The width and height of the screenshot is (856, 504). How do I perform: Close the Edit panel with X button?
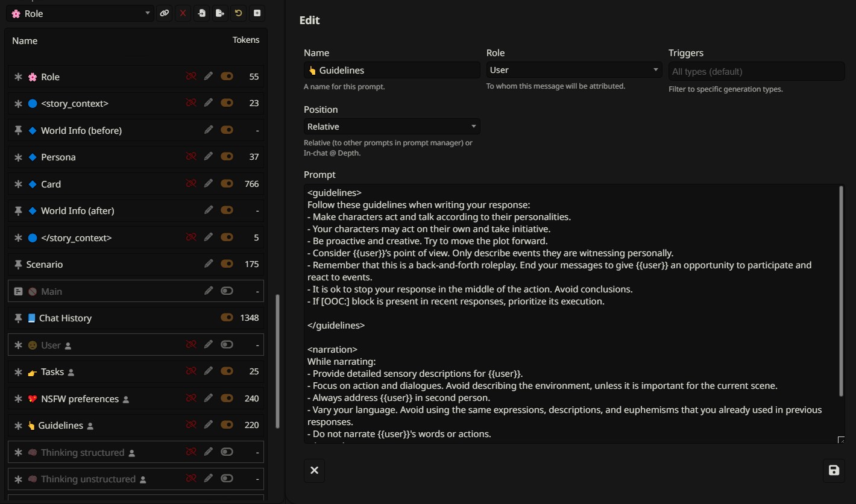(314, 470)
